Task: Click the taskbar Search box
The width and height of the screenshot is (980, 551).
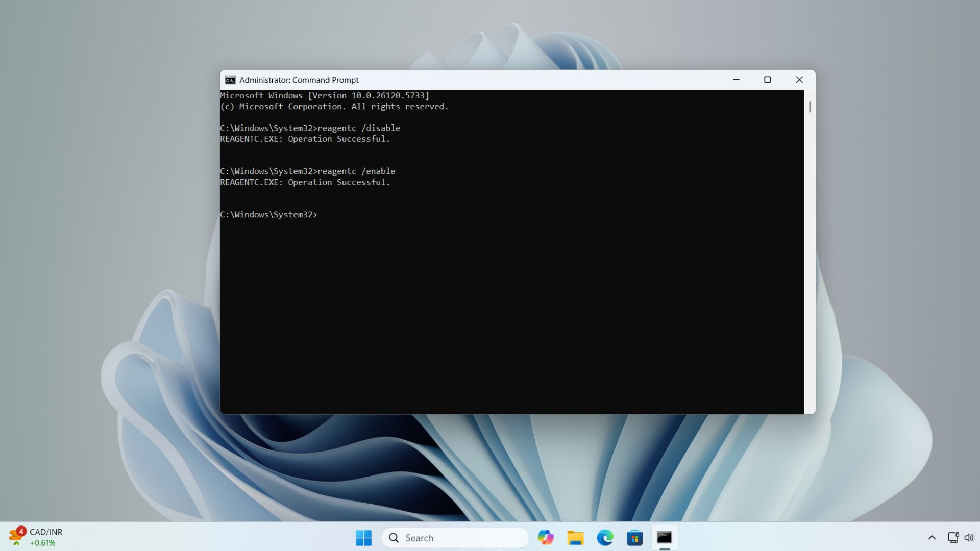Action: tap(455, 538)
